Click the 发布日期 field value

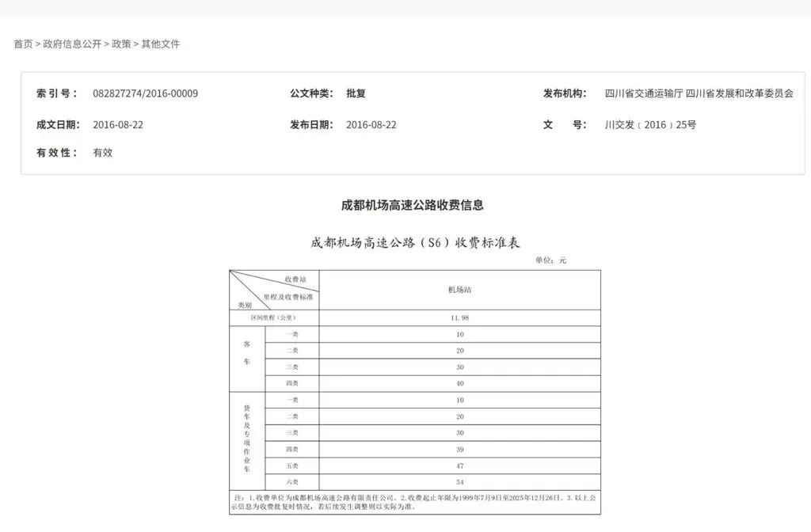click(372, 124)
